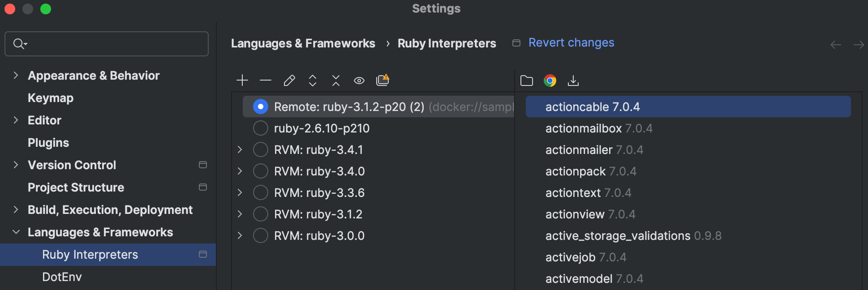Viewport: 868px width, 290px height.
Task: Click the Revert changes link
Action: [x=571, y=43]
